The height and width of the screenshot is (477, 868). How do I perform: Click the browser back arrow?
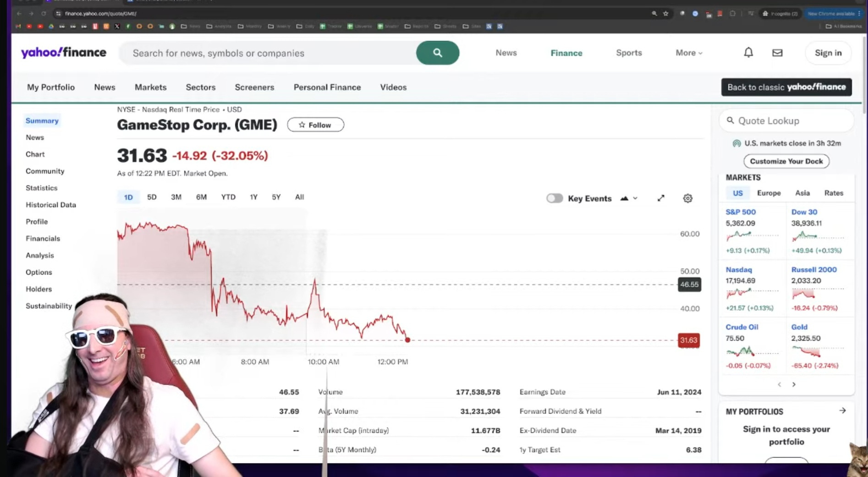(x=19, y=14)
